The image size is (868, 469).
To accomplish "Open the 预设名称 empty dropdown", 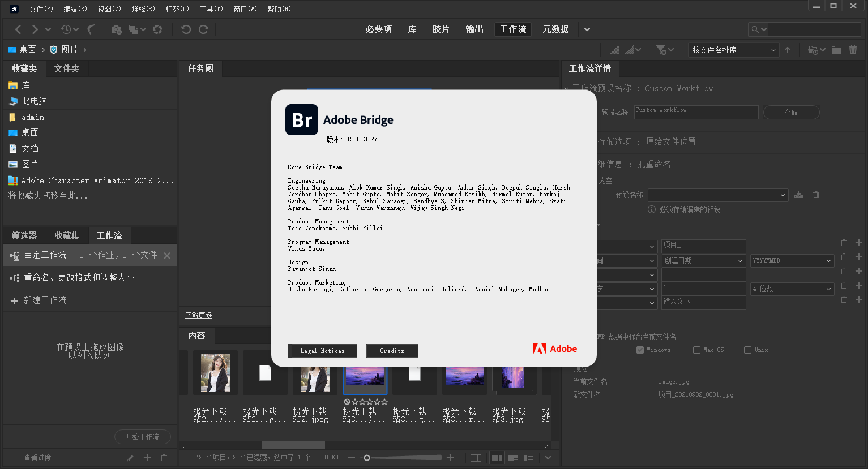I will click(718, 195).
